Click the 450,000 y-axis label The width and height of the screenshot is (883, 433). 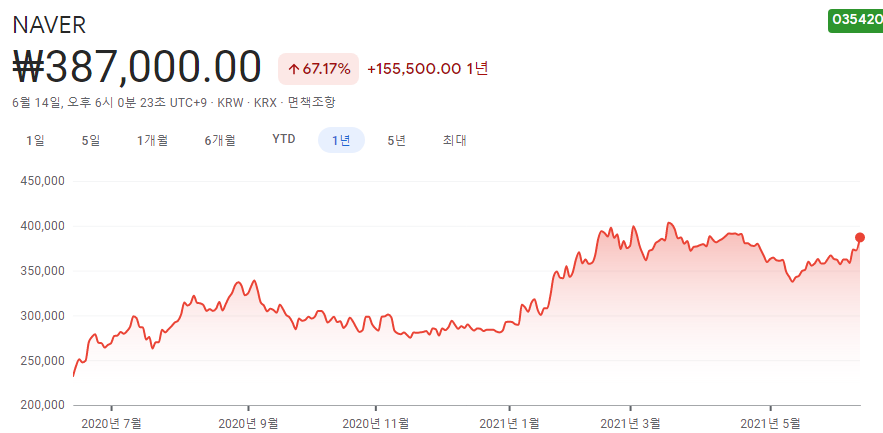(x=42, y=181)
